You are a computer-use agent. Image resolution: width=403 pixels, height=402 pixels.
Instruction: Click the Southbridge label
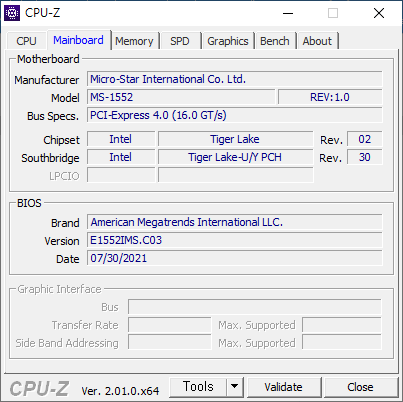(x=50, y=158)
